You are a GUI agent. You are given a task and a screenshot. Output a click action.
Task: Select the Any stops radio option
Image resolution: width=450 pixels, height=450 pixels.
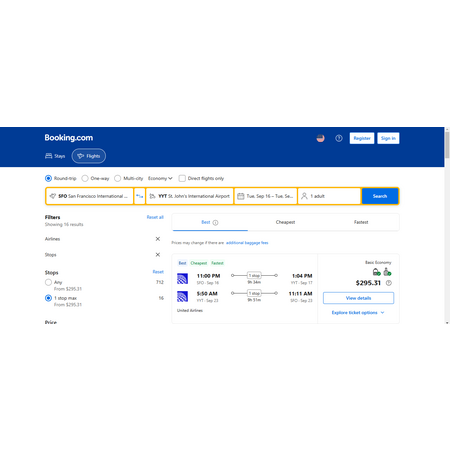click(x=48, y=282)
